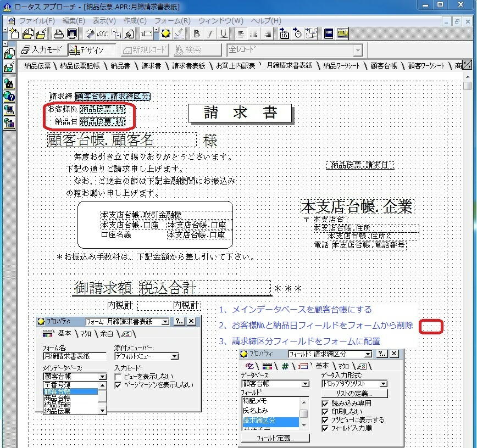477x448 pixels.
Task: Click the yellow diamond properties toolbar icon
Action: point(166,33)
